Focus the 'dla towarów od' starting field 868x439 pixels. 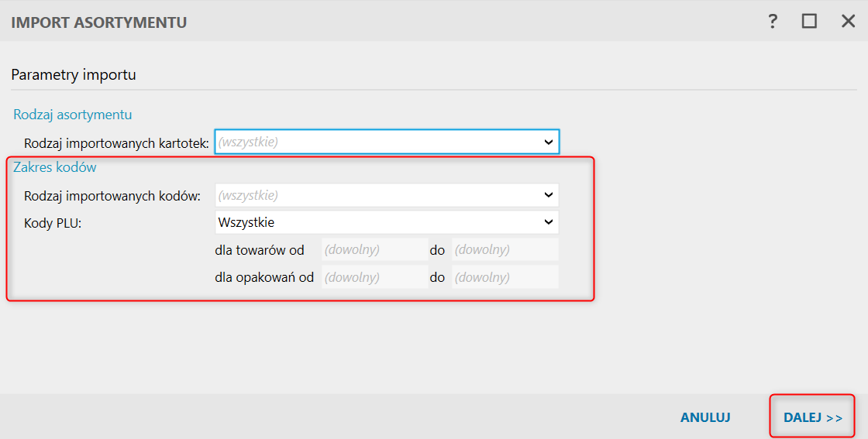(374, 250)
